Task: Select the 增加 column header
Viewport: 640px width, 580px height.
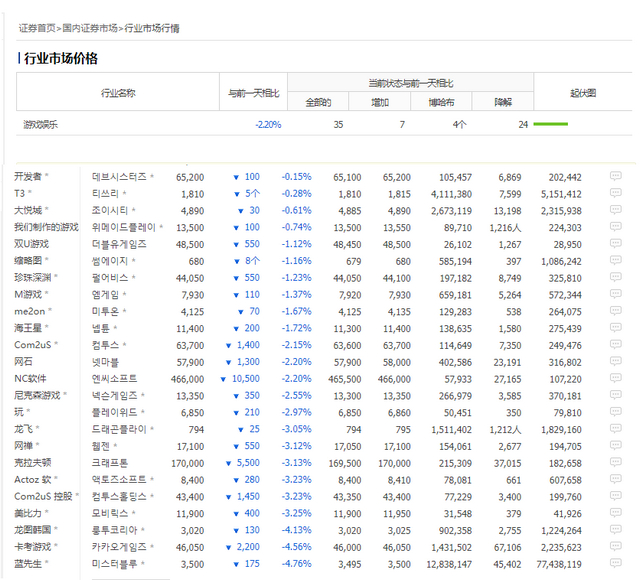Action: coord(380,102)
